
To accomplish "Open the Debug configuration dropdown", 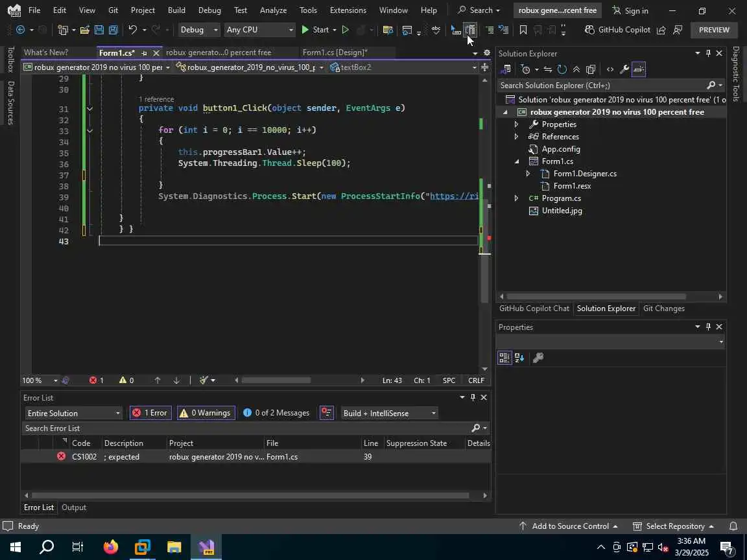I will click(x=198, y=30).
